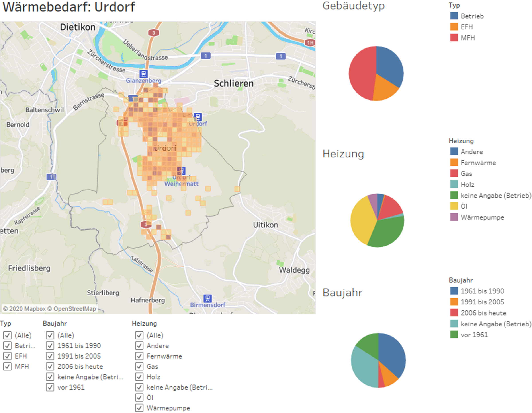Select the EFH legend color swatch

[x=454, y=27]
